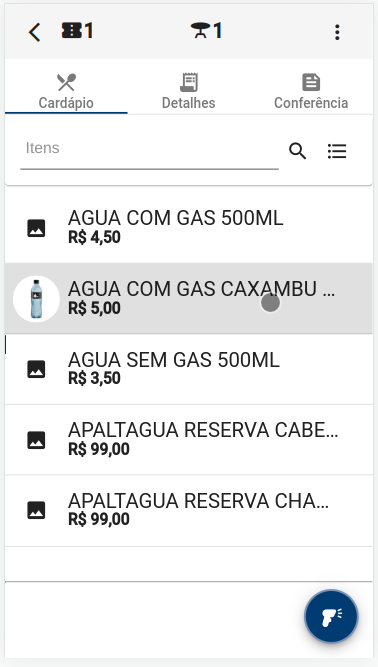Viewport: 378px width, 667px height.
Task: Tap the table icon showing 1
Action: click(206, 31)
